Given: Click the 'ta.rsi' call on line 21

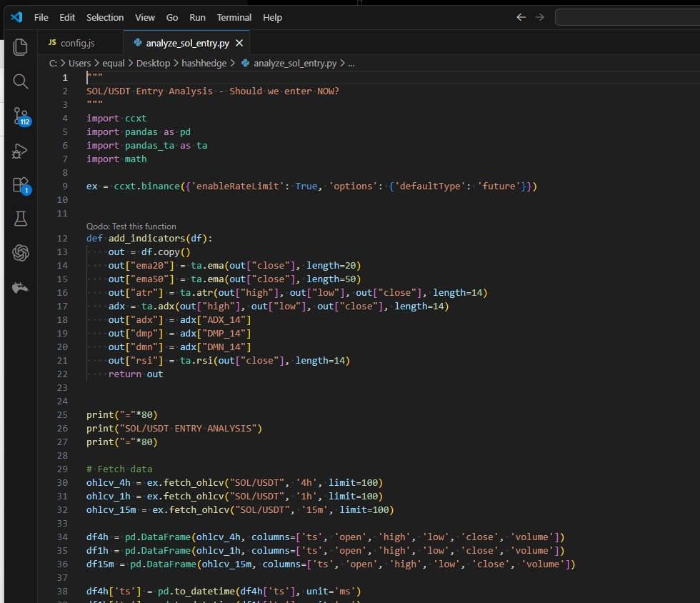Looking at the screenshot, I should point(196,361).
